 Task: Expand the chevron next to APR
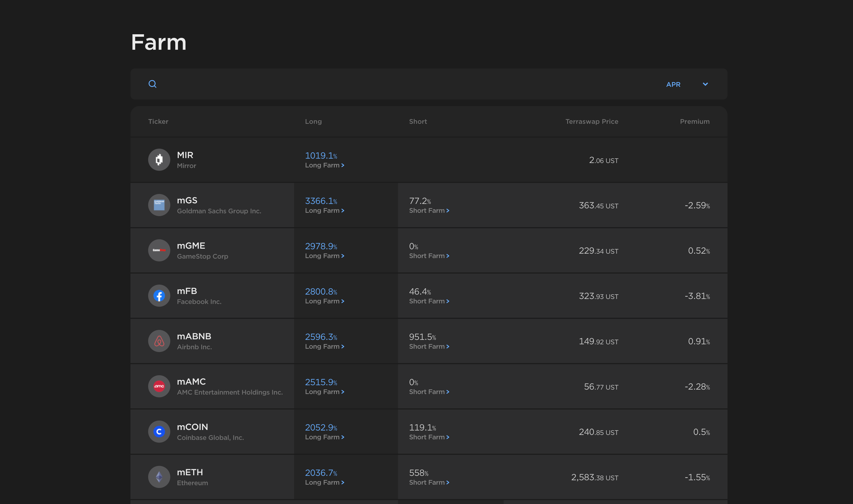tap(705, 84)
